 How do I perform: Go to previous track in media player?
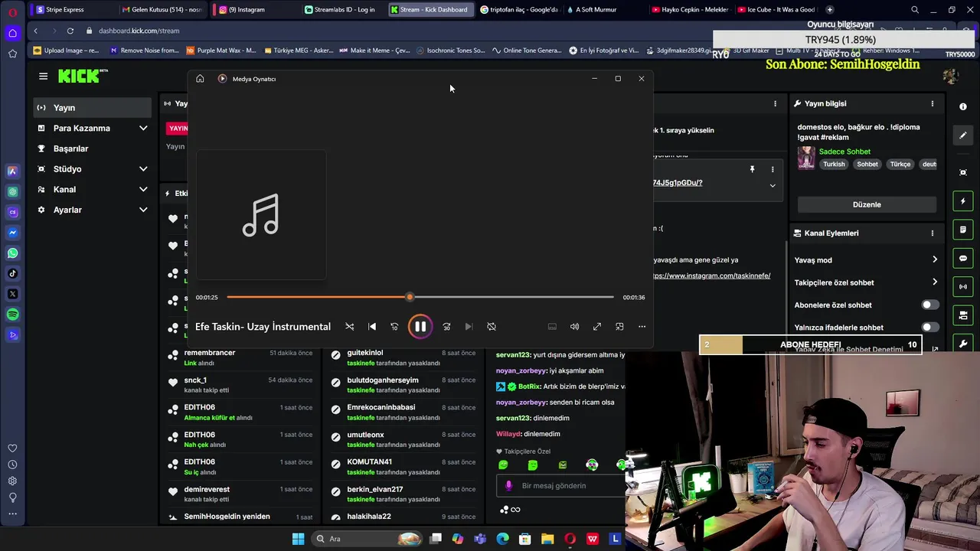point(372,327)
